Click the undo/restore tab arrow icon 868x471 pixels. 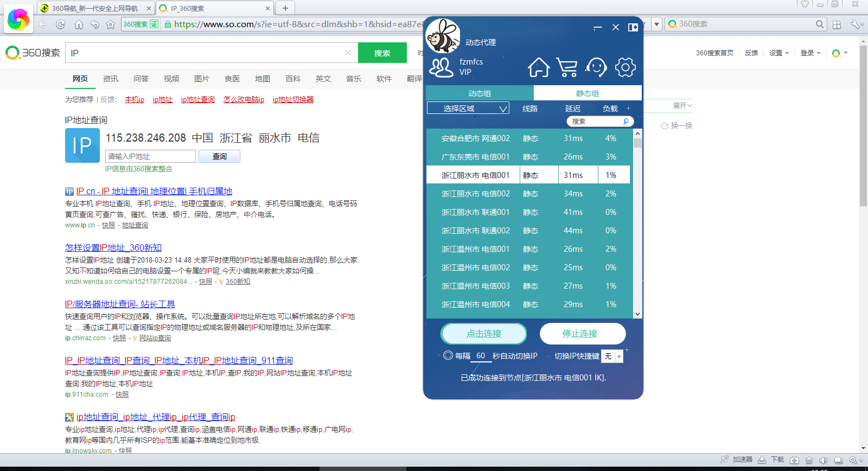(94, 24)
